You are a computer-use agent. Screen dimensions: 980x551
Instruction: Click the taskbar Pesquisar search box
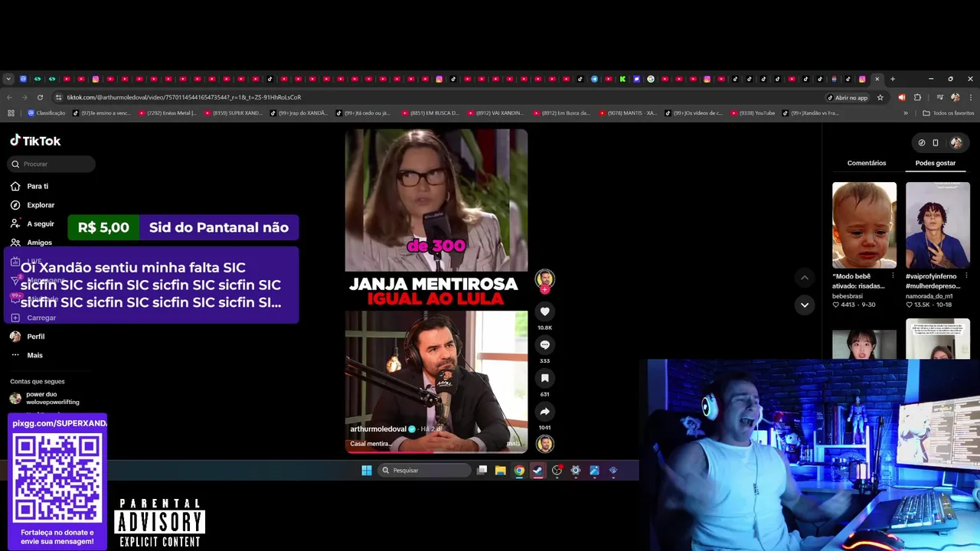(x=425, y=471)
